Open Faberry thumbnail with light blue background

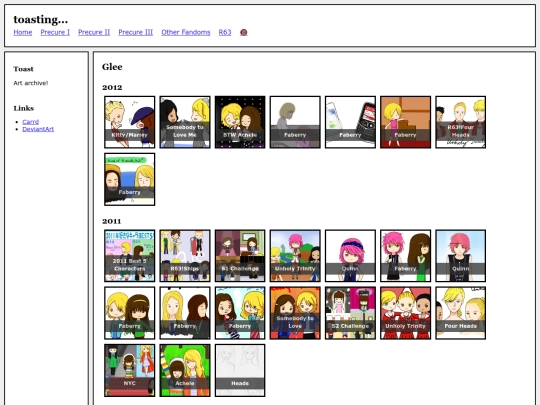pyautogui.click(x=240, y=313)
